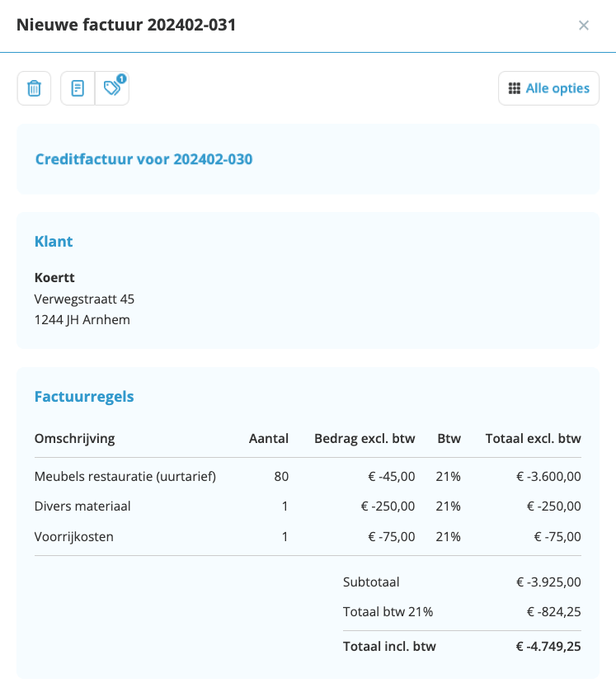Select the Voorrijkosten invoice line

pos(308,536)
